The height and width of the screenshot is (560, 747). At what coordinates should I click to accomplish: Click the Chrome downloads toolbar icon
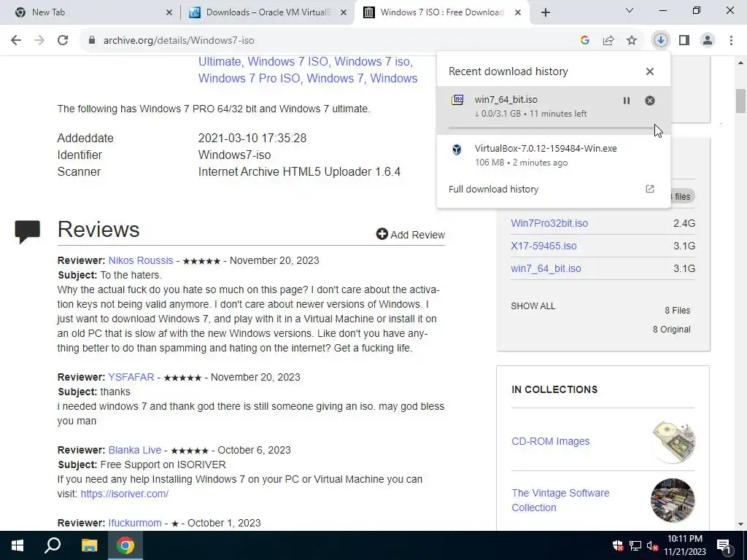[x=660, y=41]
